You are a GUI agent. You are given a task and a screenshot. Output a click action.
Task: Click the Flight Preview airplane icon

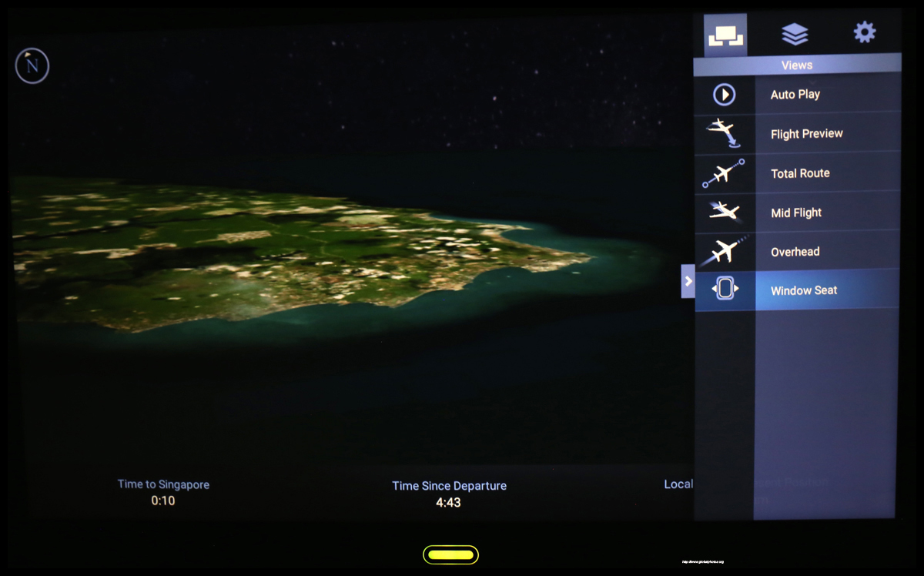[724, 133]
